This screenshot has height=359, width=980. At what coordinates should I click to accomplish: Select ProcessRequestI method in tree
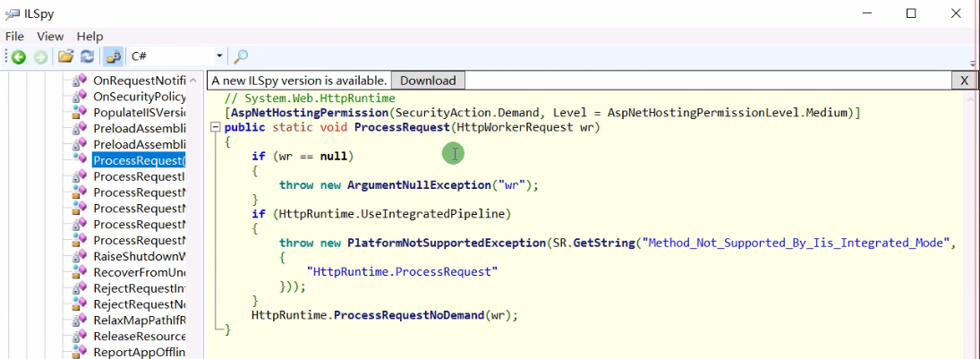click(x=140, y=176)
